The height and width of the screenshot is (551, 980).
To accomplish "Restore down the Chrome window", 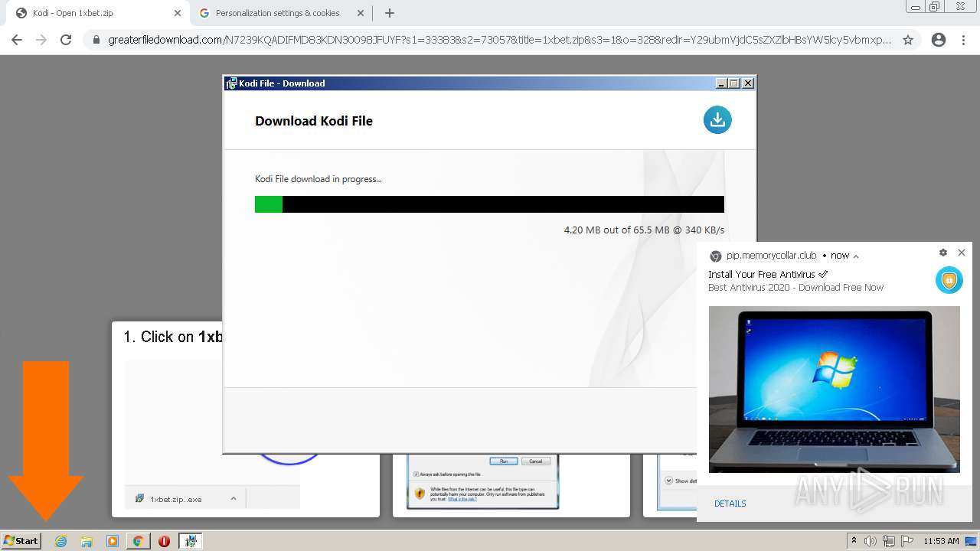I will [935, 7].
